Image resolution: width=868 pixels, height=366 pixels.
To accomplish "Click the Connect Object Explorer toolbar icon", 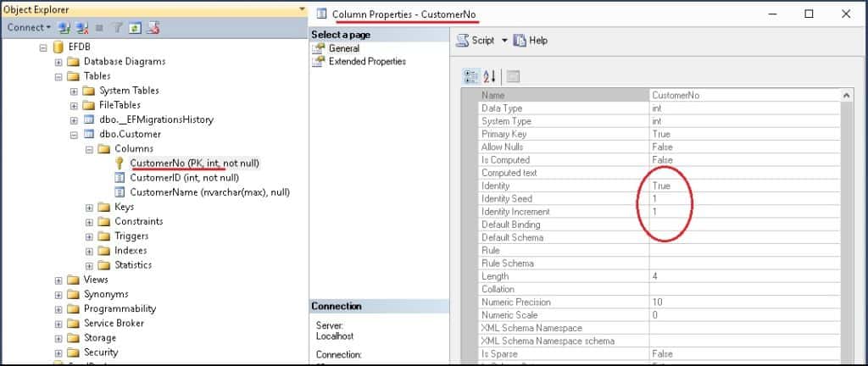I will [64, 27].
